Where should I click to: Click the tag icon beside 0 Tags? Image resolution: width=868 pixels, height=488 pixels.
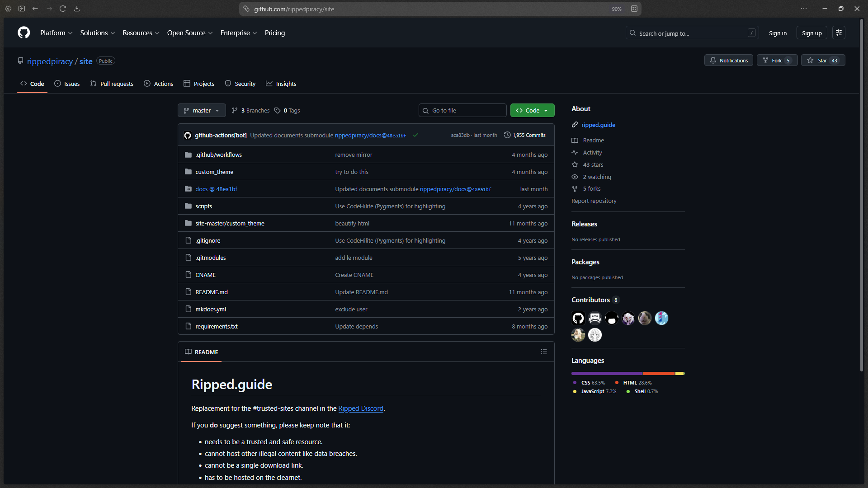coord(278,110)
